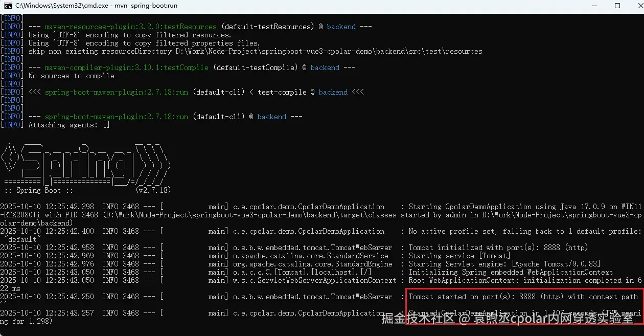Click 'maven-resources-plugin:3.2.0:testResources' text
This screenshot has width=644, height=336.
point(130,27)
